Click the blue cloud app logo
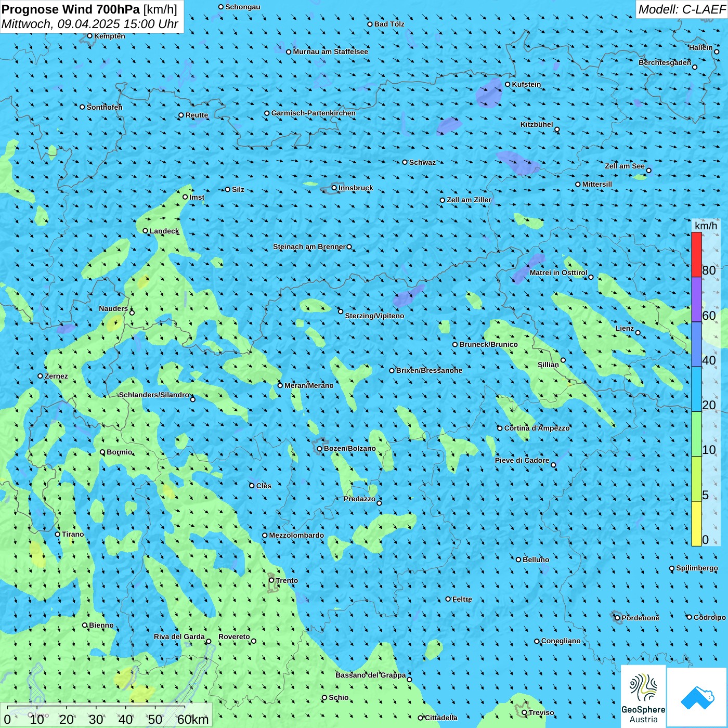The height and width of the screenshot is (728, 728). coord(697,697)
